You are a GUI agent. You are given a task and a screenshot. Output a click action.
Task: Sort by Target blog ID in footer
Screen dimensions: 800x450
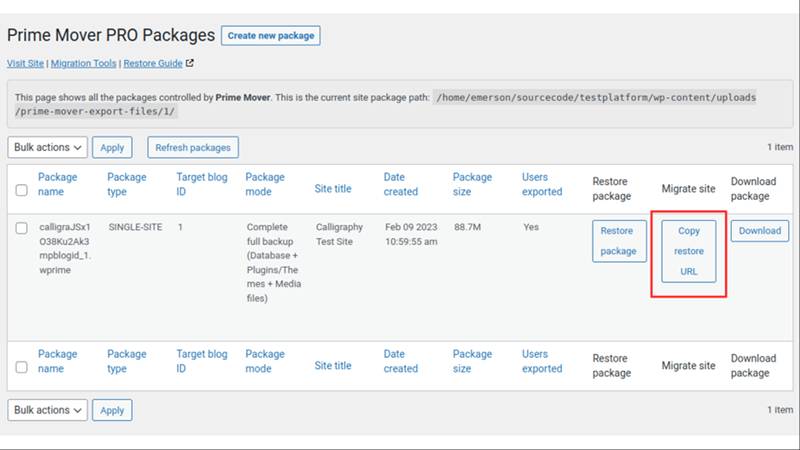202,361
